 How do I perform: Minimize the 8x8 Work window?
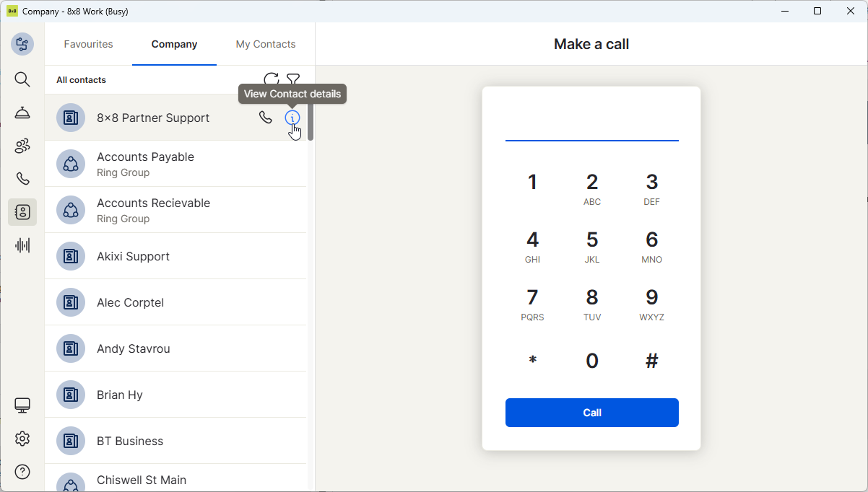pyautogui.click(x=784, y=11)
